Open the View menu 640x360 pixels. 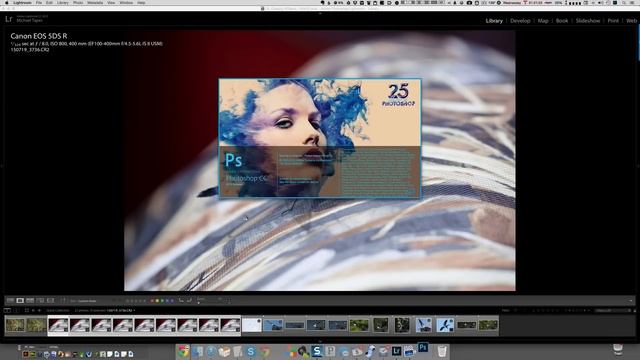111,3
